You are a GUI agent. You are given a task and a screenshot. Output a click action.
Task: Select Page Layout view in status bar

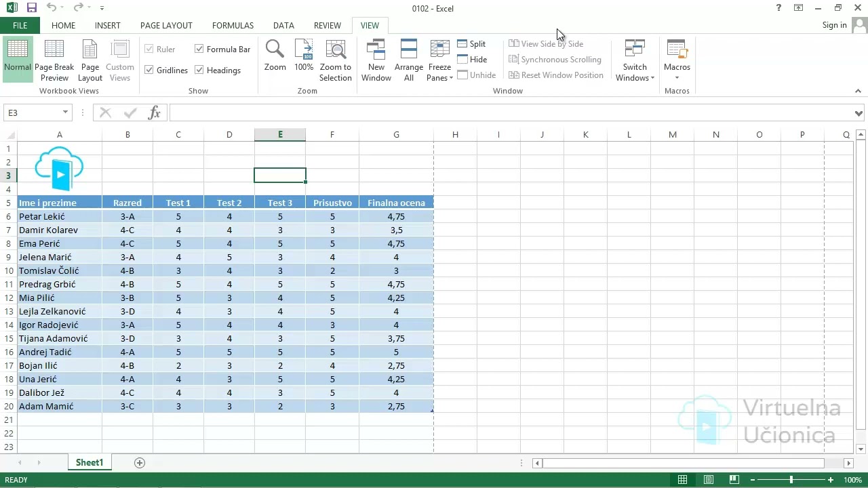point(709,480)
